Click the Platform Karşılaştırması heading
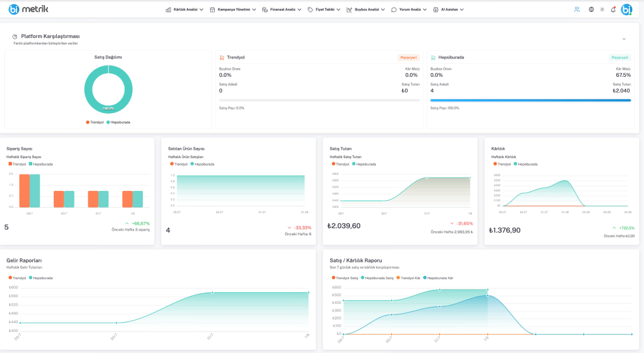Viewport: 644px width, 353px height. click(50, 36)
